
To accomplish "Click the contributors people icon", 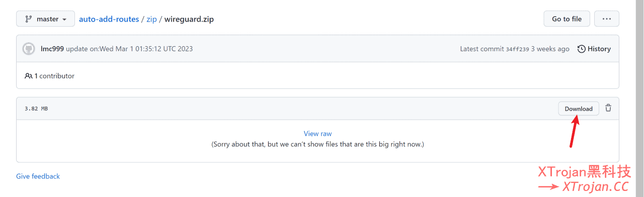I will click(28, 76).
